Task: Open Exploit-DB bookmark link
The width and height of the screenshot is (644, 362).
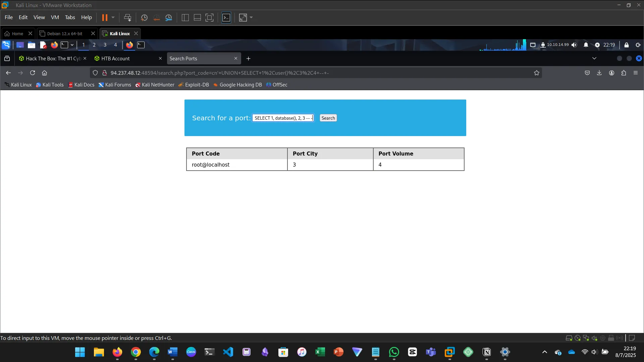Action: [194, 85]
